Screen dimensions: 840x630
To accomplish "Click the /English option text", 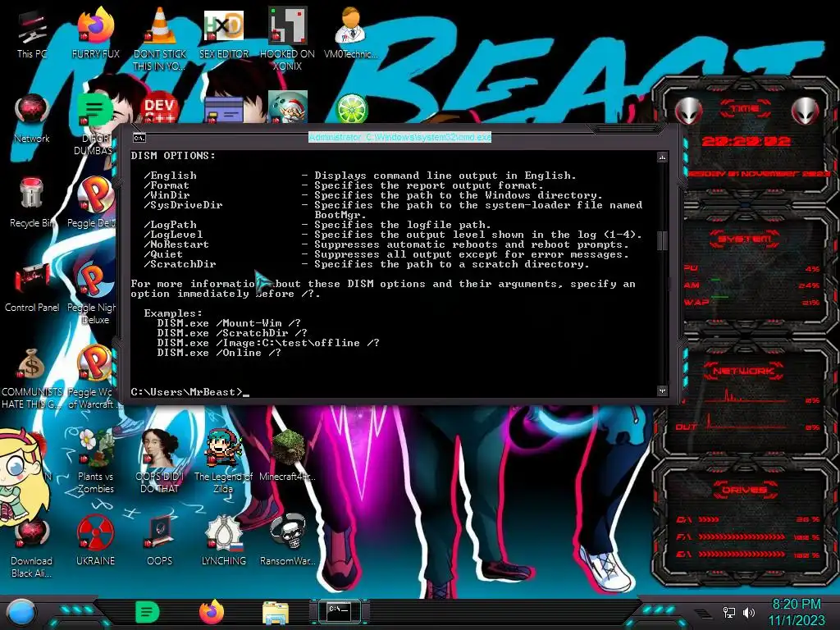I will 171,176.
